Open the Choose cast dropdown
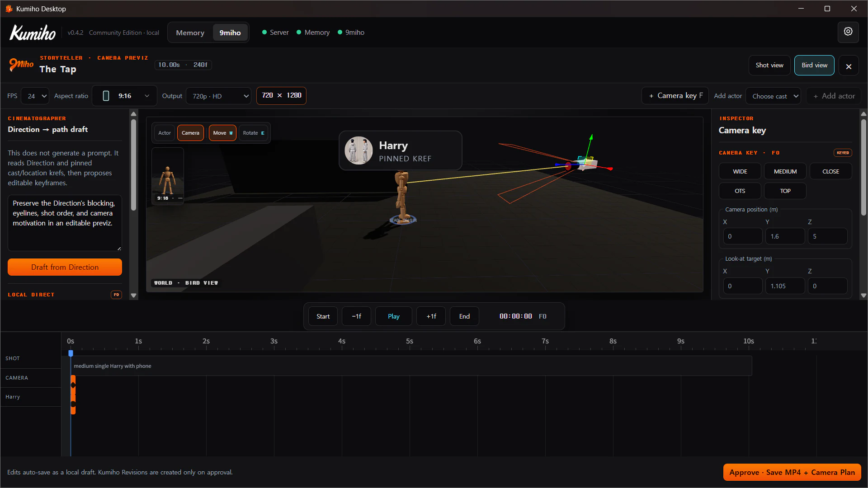This screenshot has height=488, width=868. tap(773, 96)
